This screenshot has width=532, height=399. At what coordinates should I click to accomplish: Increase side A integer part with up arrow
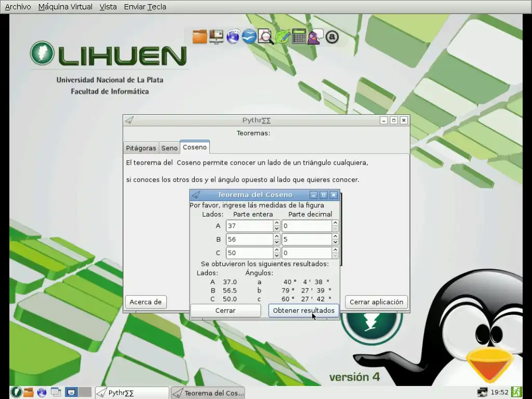point(276,223)
